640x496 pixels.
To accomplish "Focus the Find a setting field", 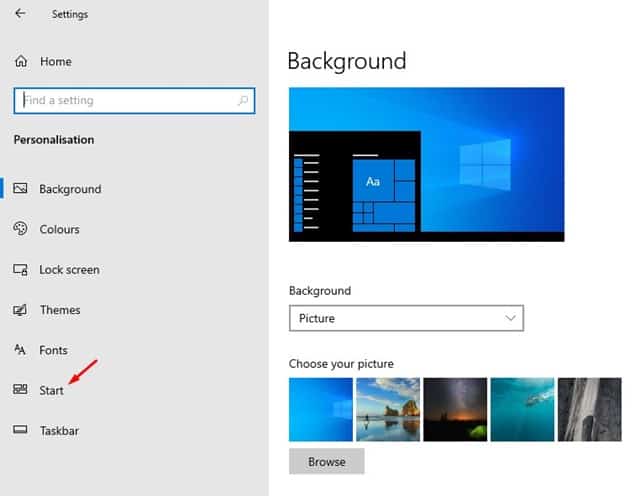I will click(x=134, y=100).
